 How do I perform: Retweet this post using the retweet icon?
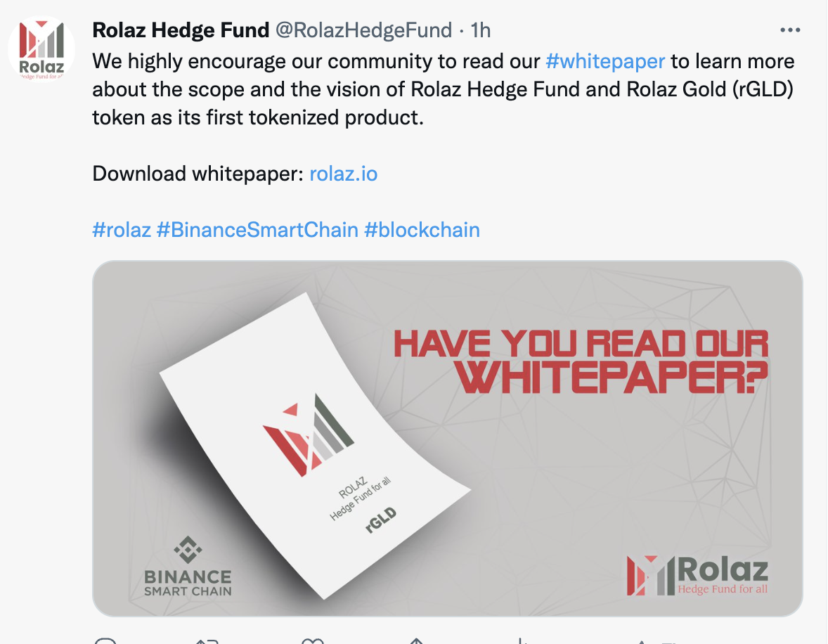tap(207, 640)
